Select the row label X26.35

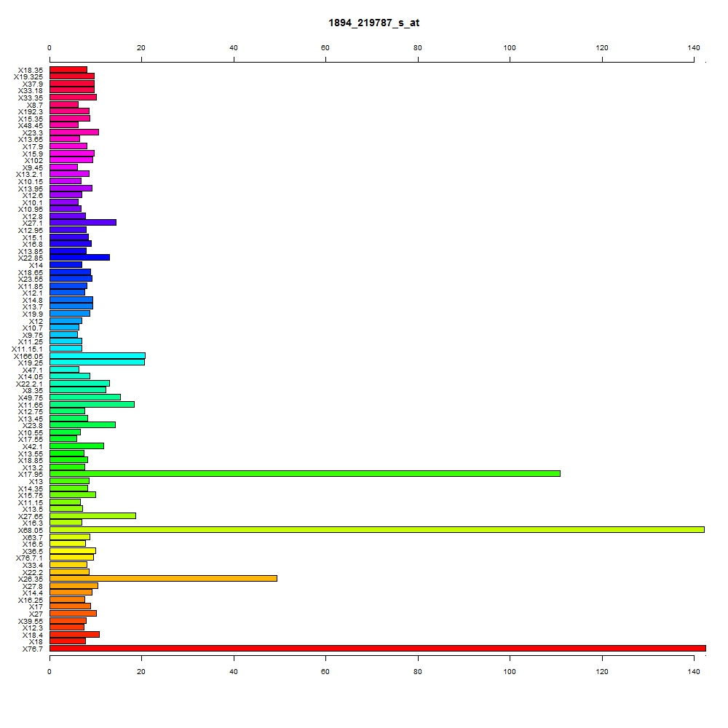point(30,579)
